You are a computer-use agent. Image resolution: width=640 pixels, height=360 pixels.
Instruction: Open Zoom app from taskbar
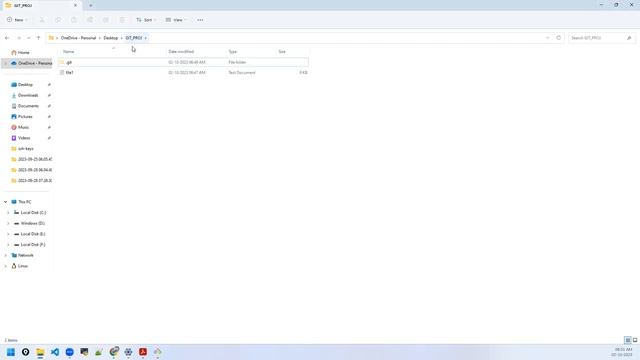[69, 352]
